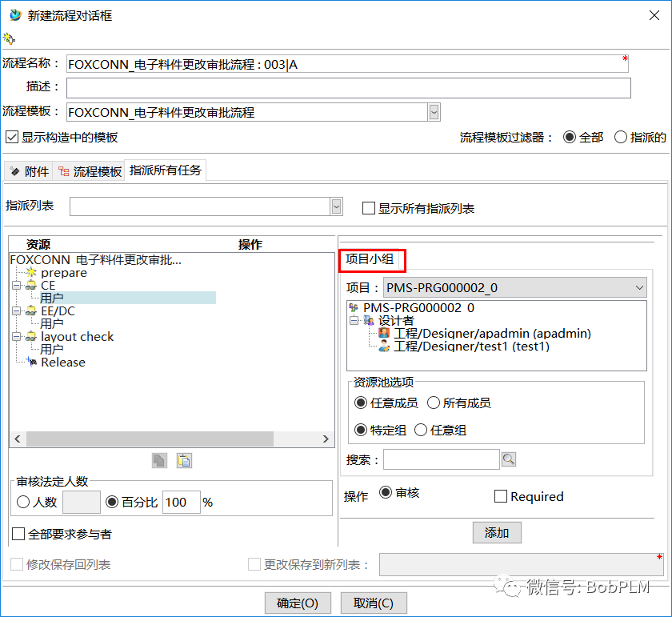Click the EE/DC review task icon
672x617 pixels.
(31, 311)
